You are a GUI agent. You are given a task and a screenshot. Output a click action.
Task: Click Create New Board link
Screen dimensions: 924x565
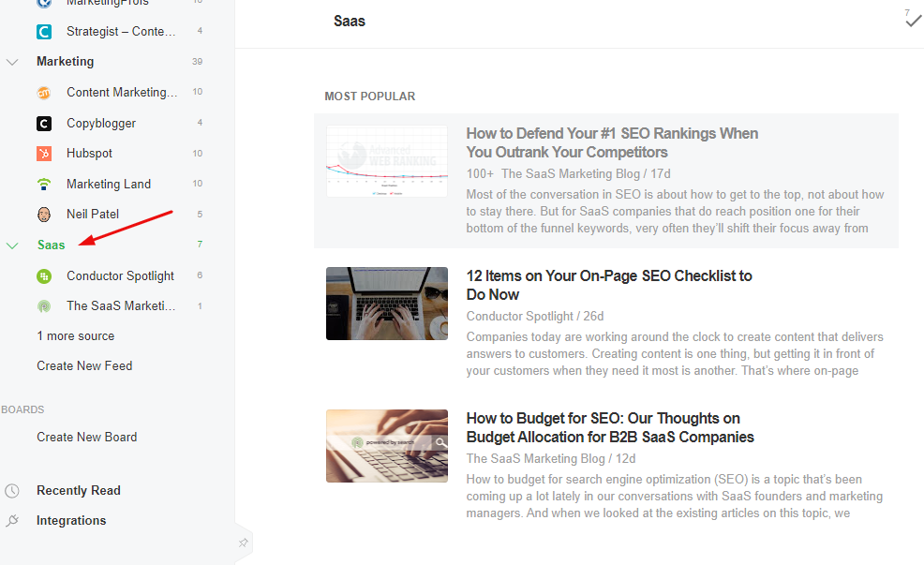(86, 438)
